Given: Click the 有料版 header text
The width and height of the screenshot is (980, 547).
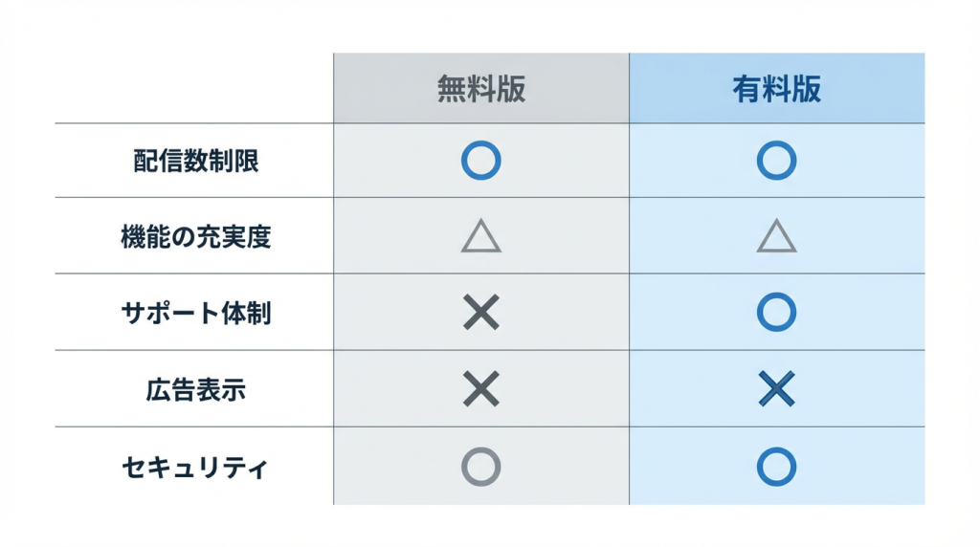Looking at the screenshot, I should point(776,89).
